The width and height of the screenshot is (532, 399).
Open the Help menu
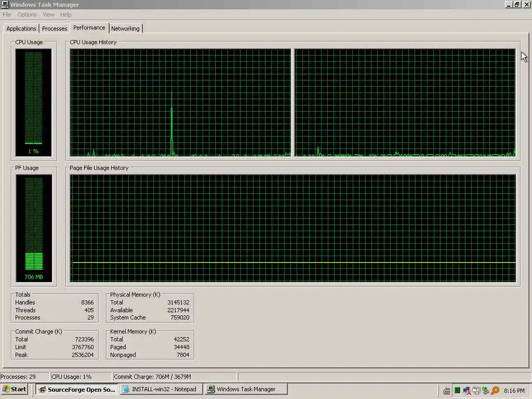(x=65, y=15)
